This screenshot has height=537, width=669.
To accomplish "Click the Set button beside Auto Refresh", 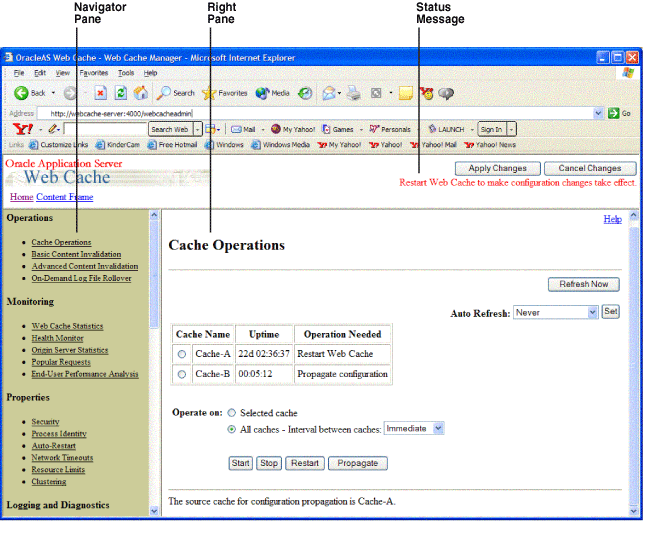I will click(x=611, y=312).
